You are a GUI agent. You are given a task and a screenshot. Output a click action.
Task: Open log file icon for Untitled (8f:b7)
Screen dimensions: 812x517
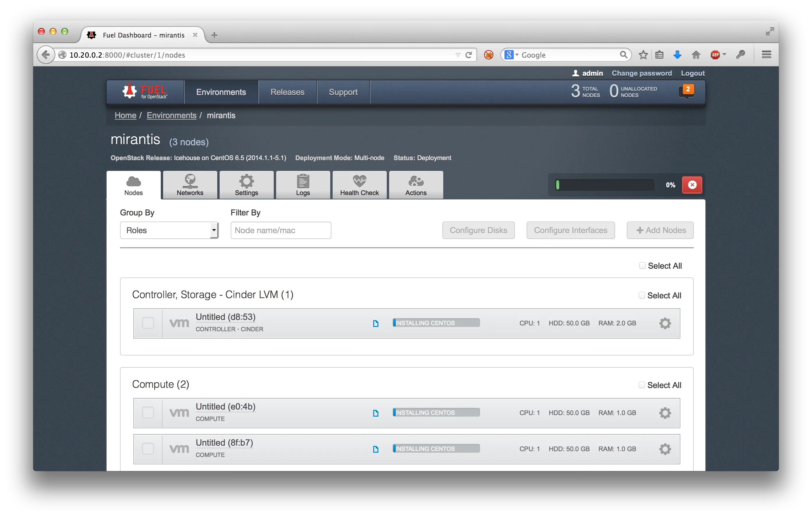pos(376,449)
